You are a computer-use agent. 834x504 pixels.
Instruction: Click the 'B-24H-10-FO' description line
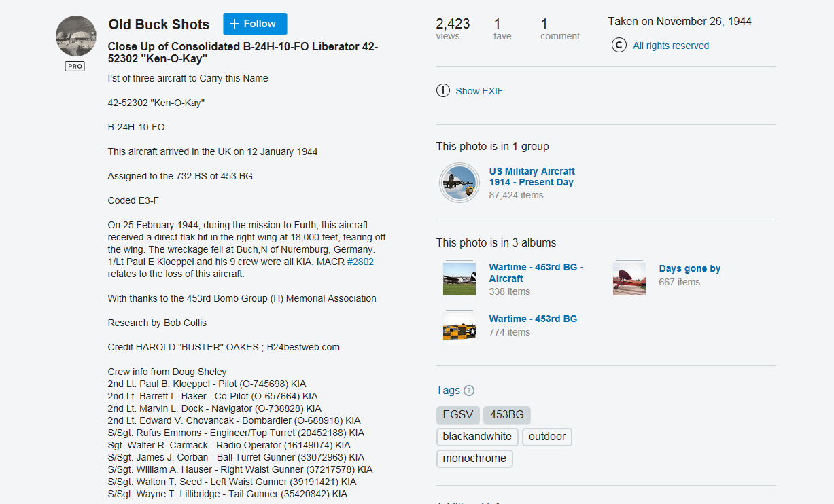[x=136, y=127]
